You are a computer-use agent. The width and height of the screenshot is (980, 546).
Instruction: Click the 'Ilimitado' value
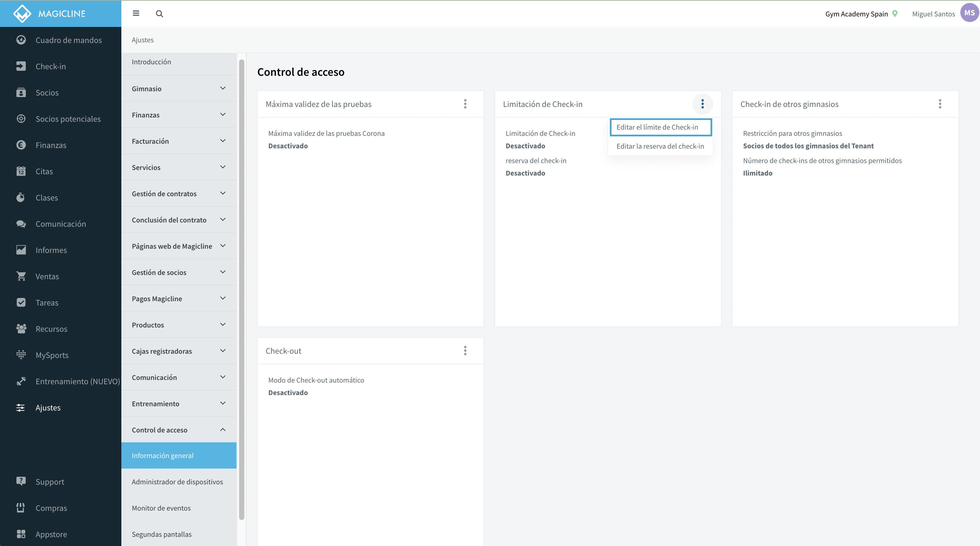tap(757, 173)
